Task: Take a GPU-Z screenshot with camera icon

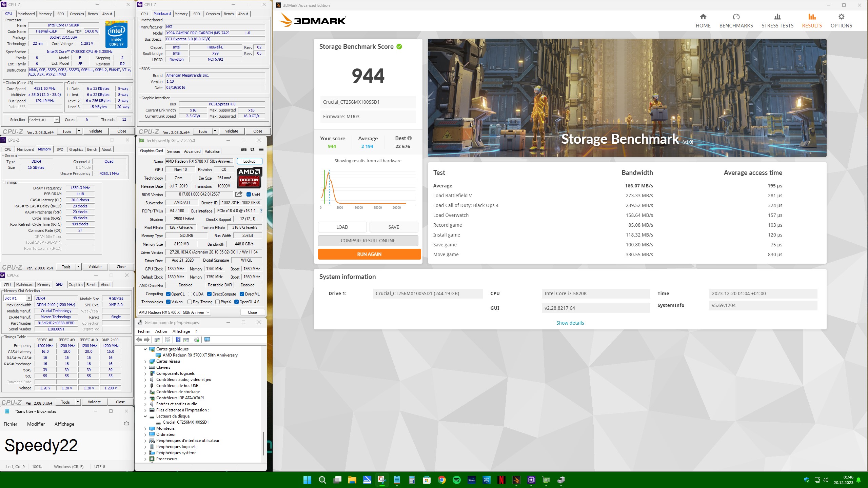Action: 243,149
